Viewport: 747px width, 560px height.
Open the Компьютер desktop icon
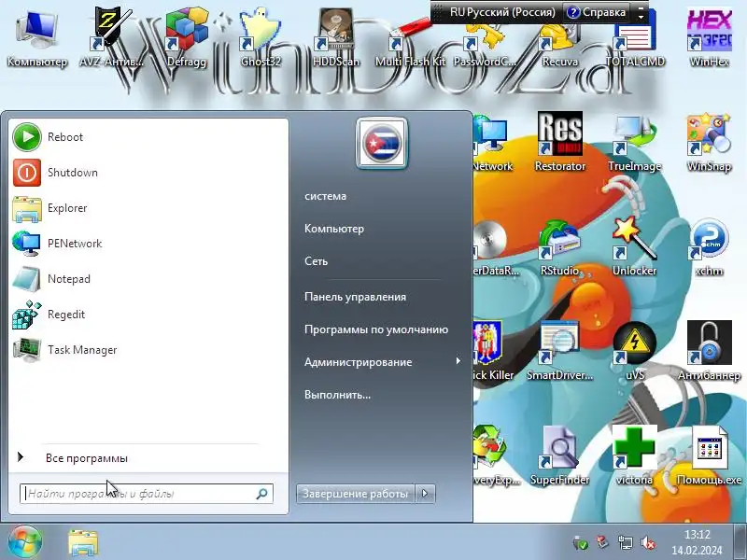pos(36,39)
